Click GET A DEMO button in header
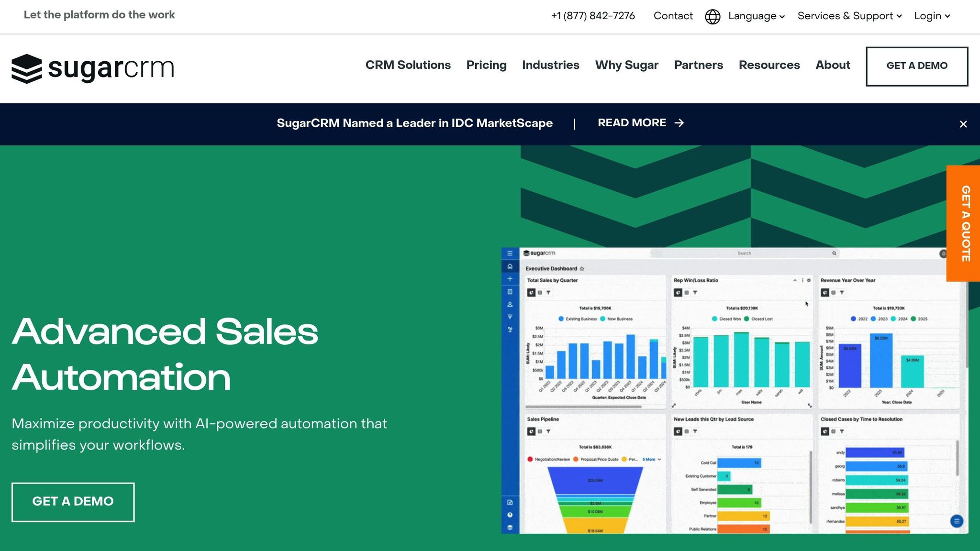 tap(917, 66)
